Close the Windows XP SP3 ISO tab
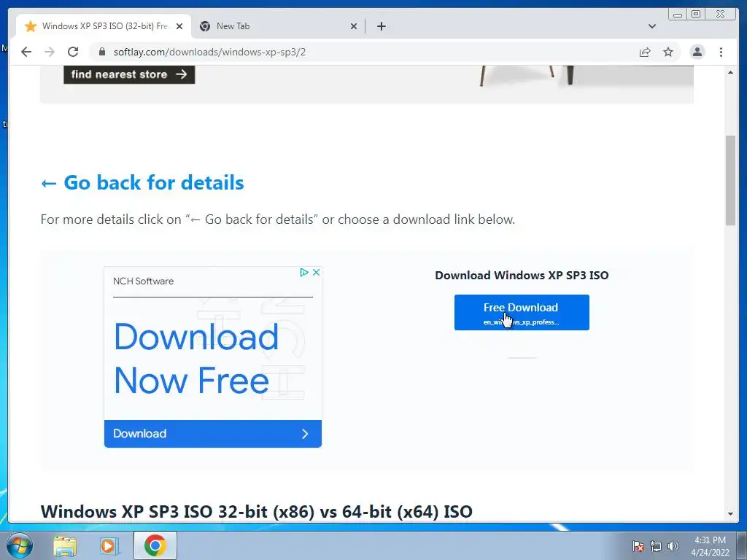747x560 pixels. [x=179, y=26]
